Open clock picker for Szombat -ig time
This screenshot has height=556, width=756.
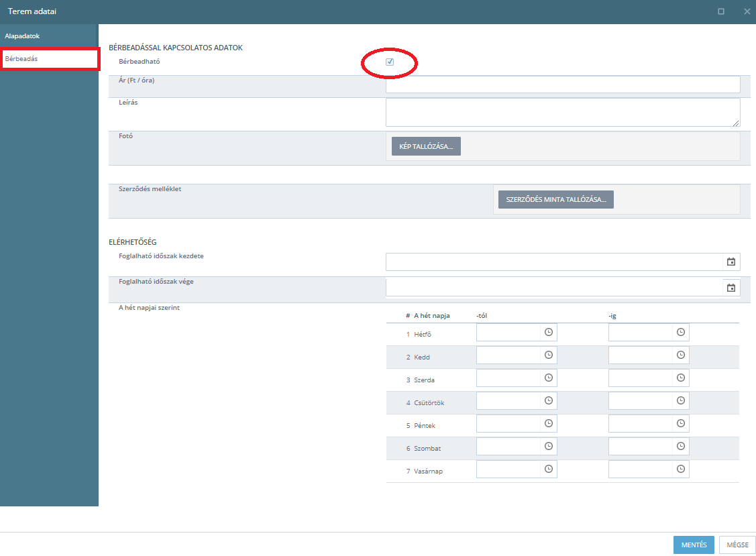point(681,446)
